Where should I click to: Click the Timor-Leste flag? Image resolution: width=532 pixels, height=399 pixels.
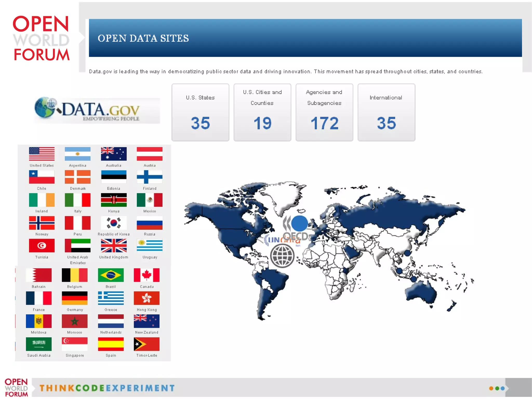[x=147, y=344]
